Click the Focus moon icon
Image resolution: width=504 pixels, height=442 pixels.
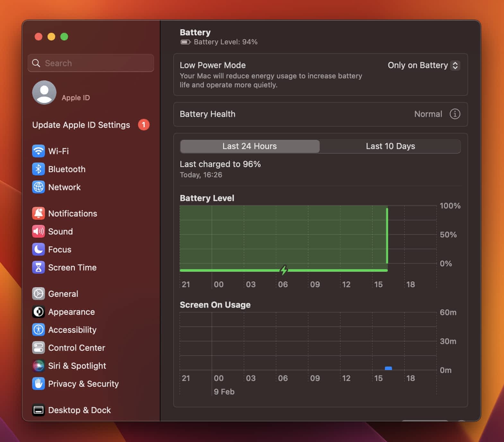39,249
